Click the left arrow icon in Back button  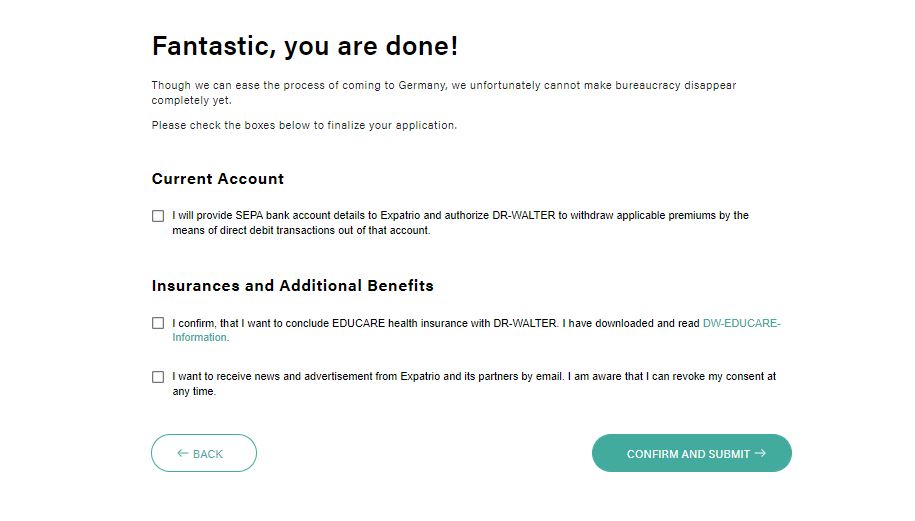182,453
